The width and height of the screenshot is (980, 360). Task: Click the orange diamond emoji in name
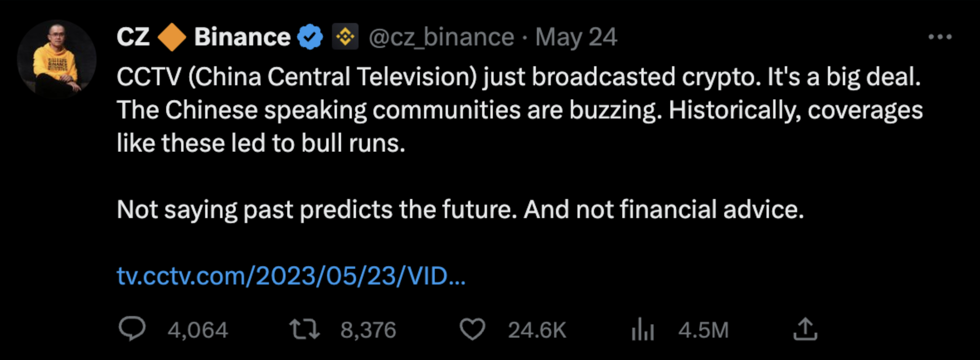click(x=172, y=37)
